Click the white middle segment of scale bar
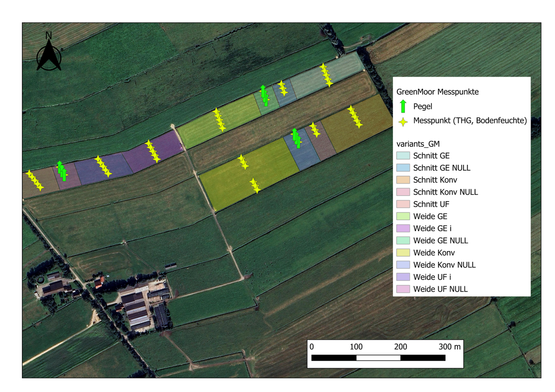Screen dimensions: 555x392 click(378, 358)
